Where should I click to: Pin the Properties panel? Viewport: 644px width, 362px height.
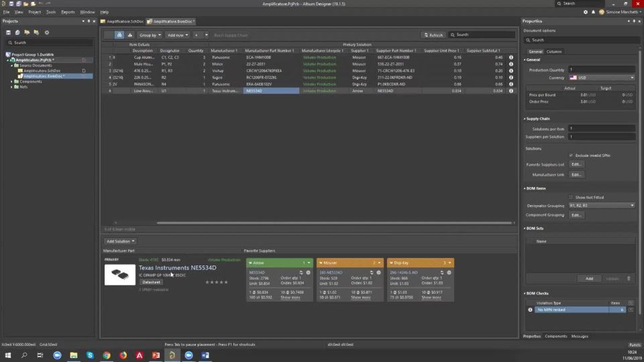(634, 21)
